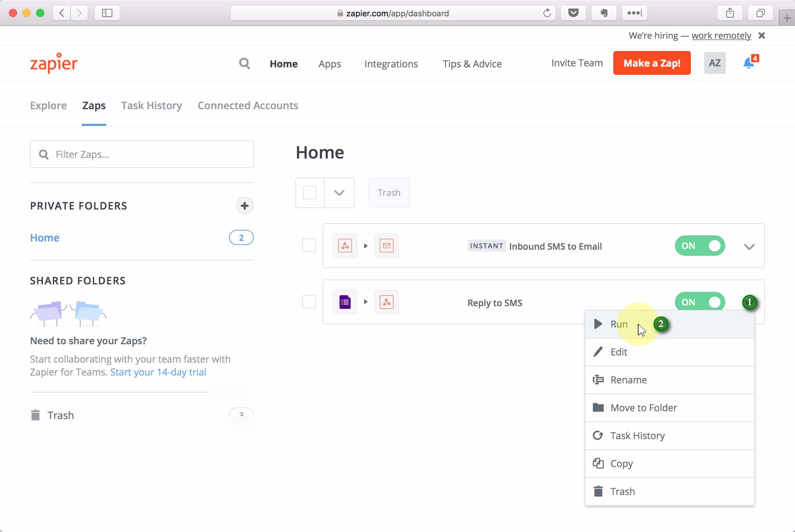795x532 pixels.
Task: Click the email action icon of Inbound SMS to Email
Action: click(386, 246)
